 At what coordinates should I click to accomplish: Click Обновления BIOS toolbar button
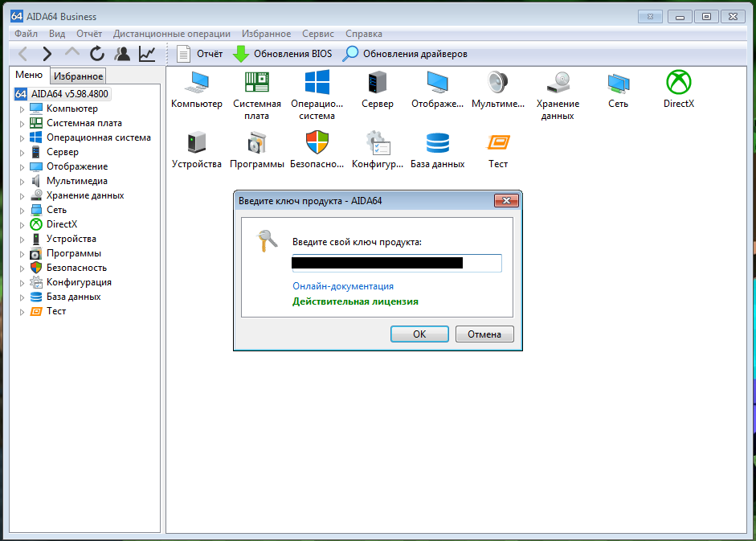click(283, 54)
